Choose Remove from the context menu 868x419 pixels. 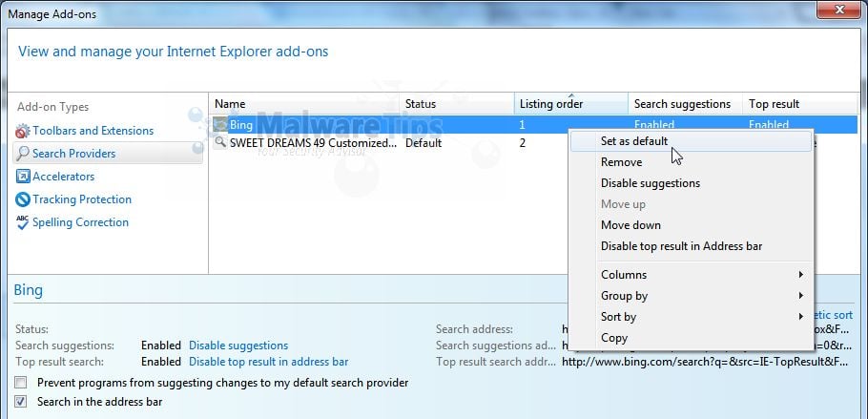(691, 162)
